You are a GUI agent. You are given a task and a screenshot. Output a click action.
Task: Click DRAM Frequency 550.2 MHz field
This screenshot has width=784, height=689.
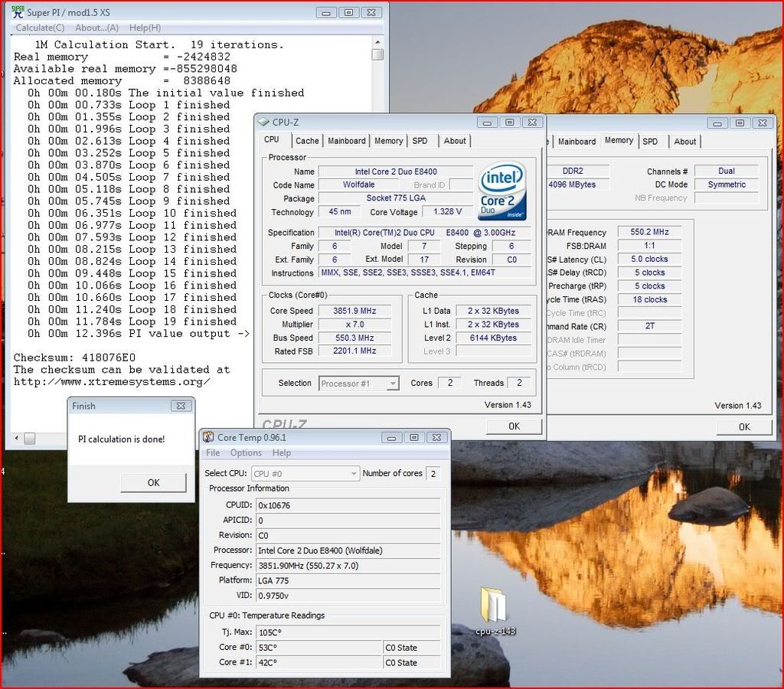649,232
